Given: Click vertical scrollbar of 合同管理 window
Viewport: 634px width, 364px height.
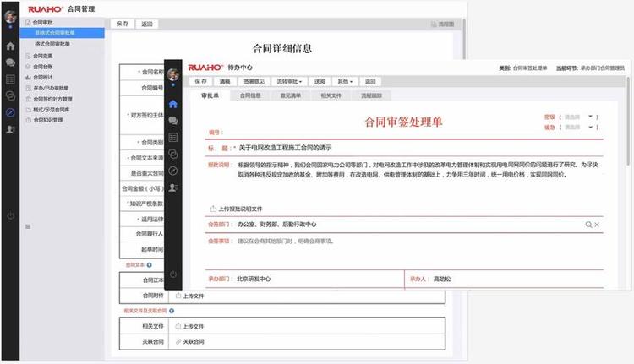Looking at the screenshot, I should 464,38.
